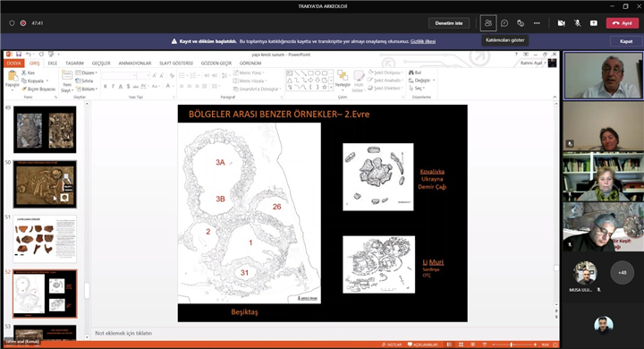Click Biçim Boyacısı format painter
The image size is (644, 349).
point(39,89)
